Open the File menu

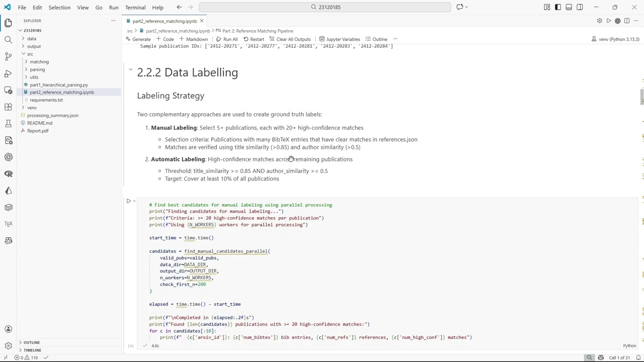pos(22,8)
